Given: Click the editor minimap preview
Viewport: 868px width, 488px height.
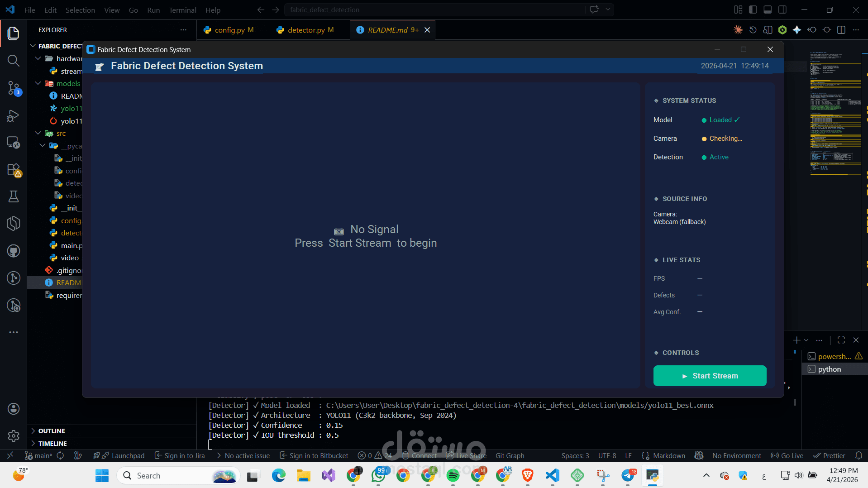Looking at the screenshot, I should pyautogui.click(x=835, y=112).
